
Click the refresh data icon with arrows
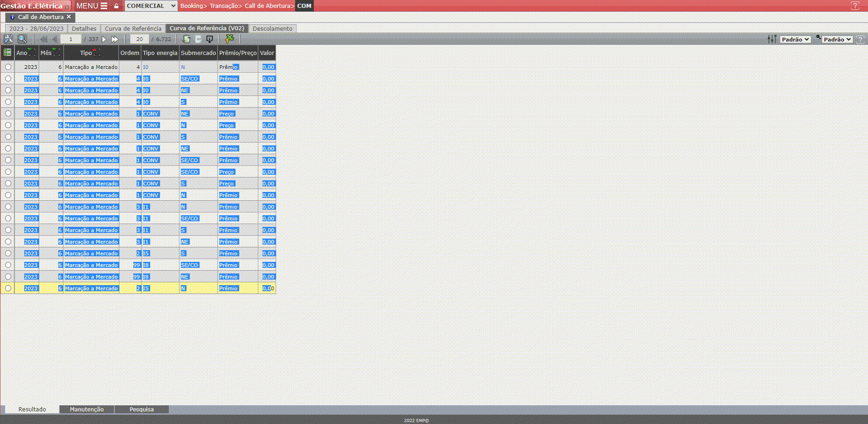click(186, 39)
